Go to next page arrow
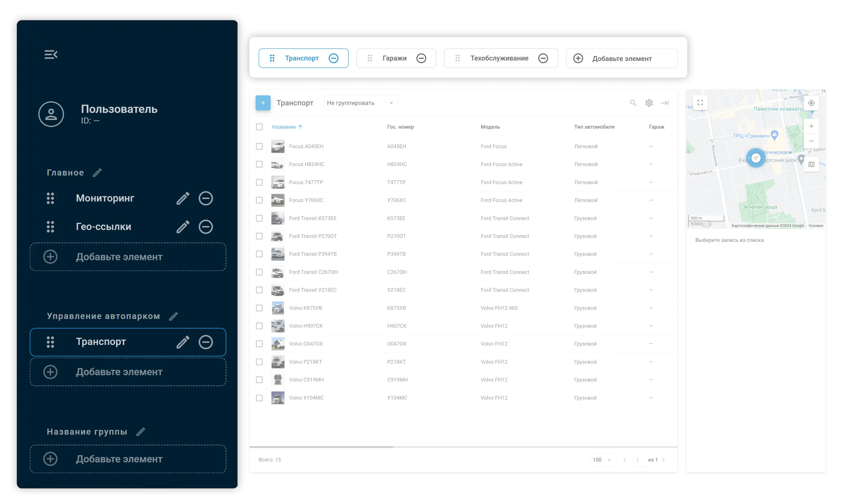This screenshot has width=843, height=504. pos(663,460)
